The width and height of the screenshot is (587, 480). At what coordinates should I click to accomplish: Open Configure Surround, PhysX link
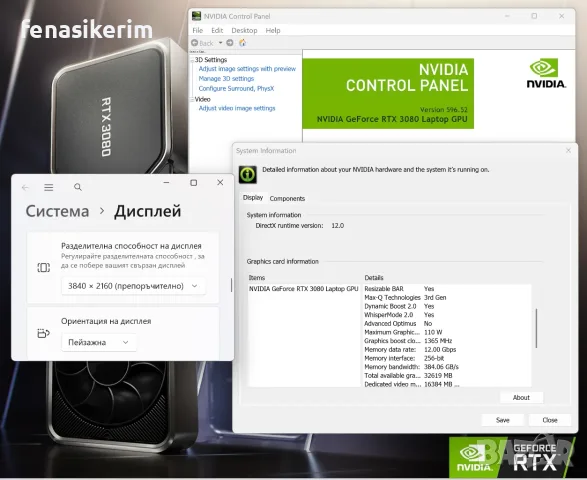tap(236, 88)
